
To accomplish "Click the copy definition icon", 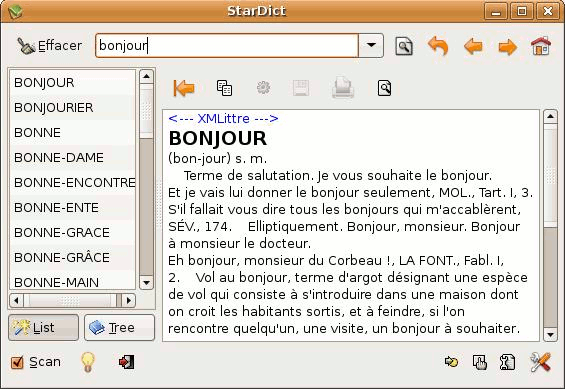I will (x=224, y=88).
